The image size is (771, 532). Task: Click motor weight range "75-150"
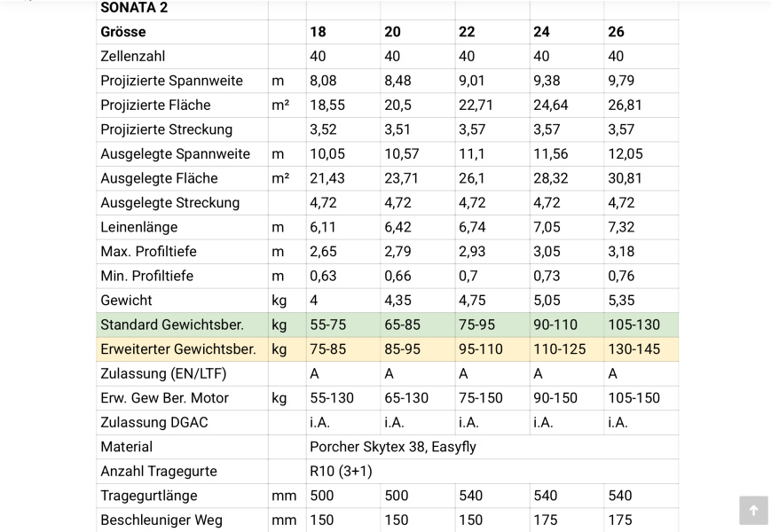pyautogui.click(x=481, y=398)
